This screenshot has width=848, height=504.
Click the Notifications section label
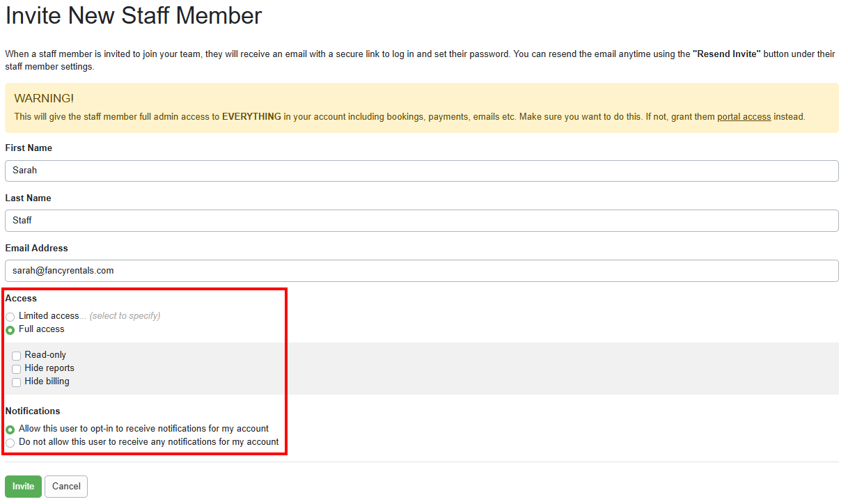click(x=33, y=411)
